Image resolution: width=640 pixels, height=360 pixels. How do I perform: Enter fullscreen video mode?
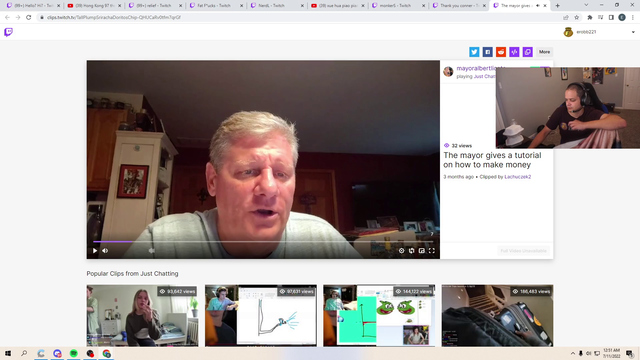point(431,251)
